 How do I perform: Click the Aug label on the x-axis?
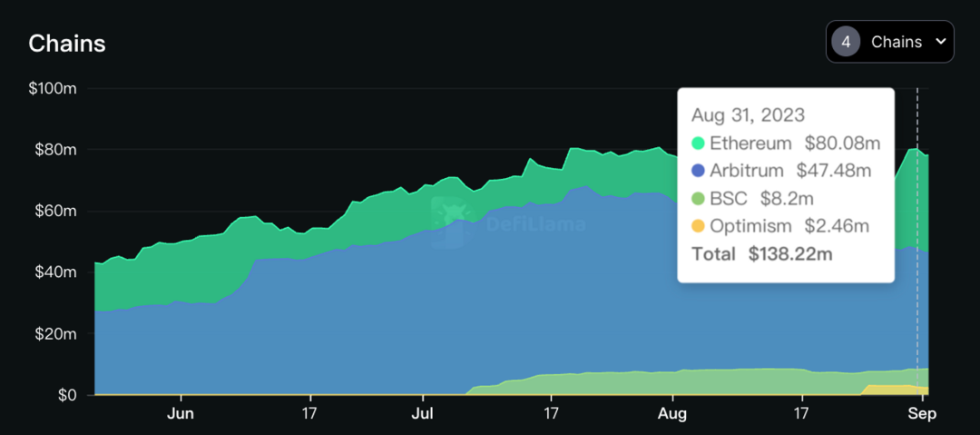[672, 413]
